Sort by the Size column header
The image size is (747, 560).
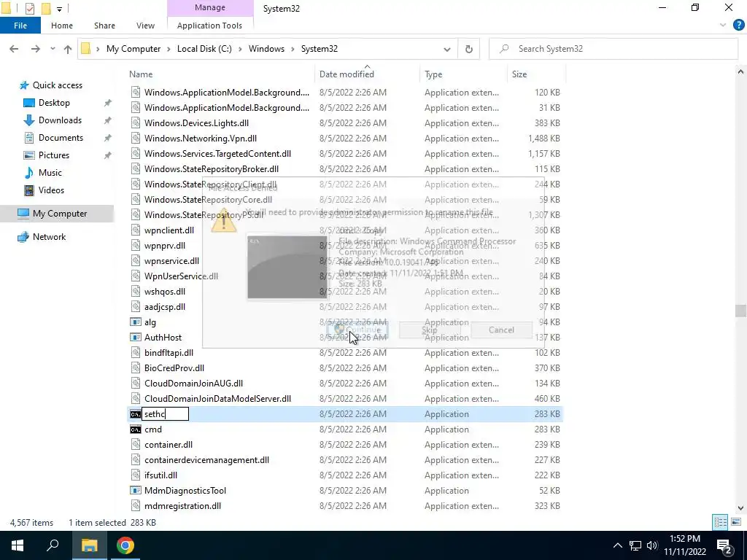pyautogui.click(x=519, y=74)
